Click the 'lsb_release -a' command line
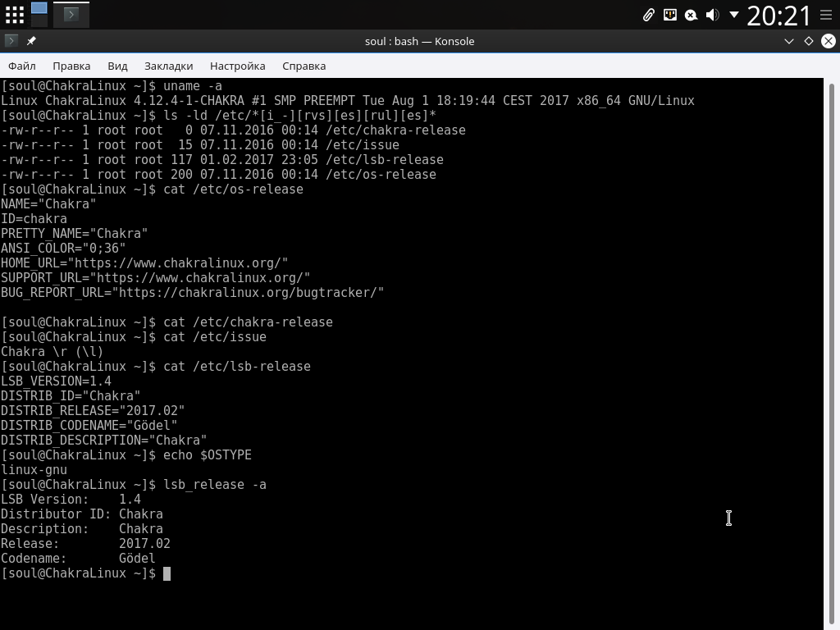Screen dimensions: 840x630 tap(134, 484)
